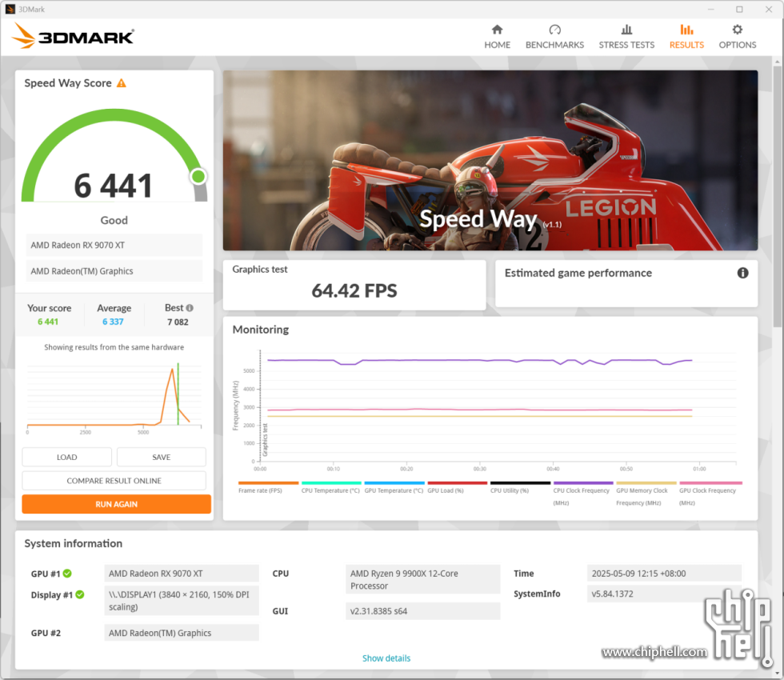Click the SystemInfo version v5.84.1372
Viewport: 784px width, 680px height.
tap(664, 594)
